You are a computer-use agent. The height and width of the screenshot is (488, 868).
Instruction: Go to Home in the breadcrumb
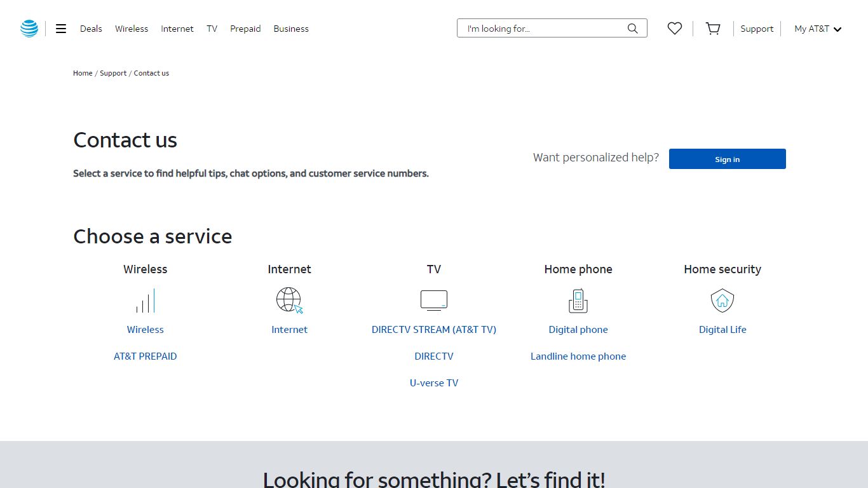click(x=83, y=73)
